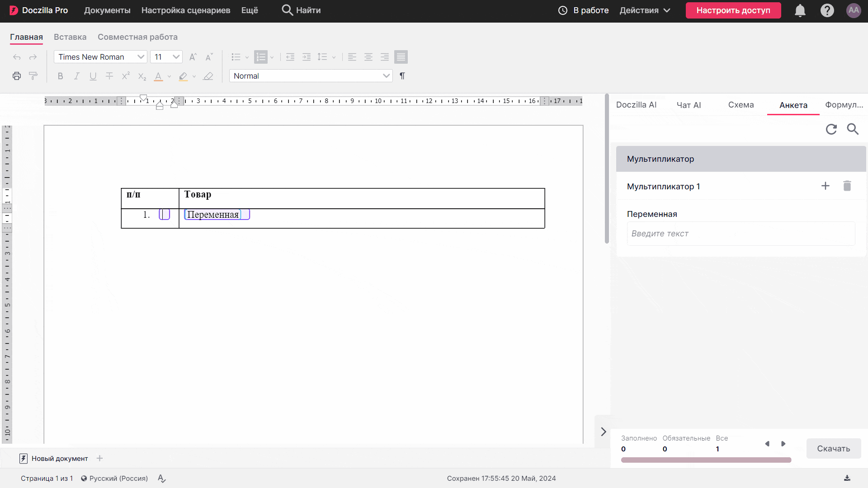Viewport: 868px width, 488px height.
Task: Decrease font size icon
Action: pyautogui.click(x=209, y=57)
